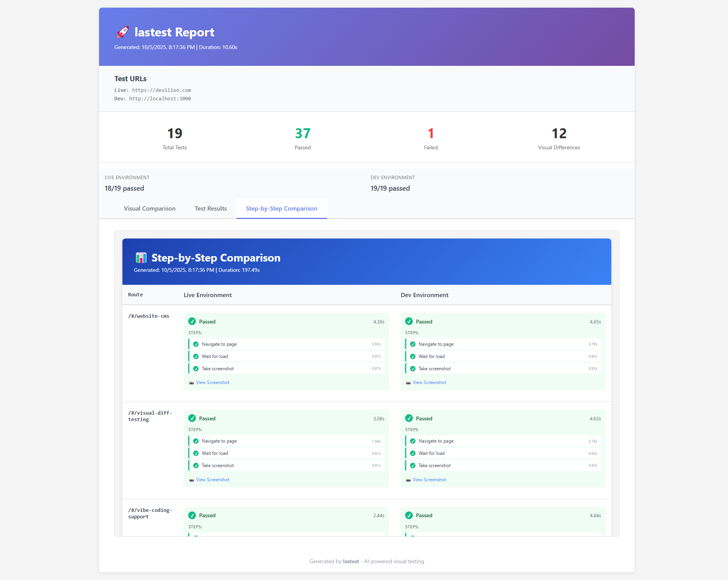Screen dimensions: 728x580
Task: Select the Failed count of 1
Action: pos(431,134)
